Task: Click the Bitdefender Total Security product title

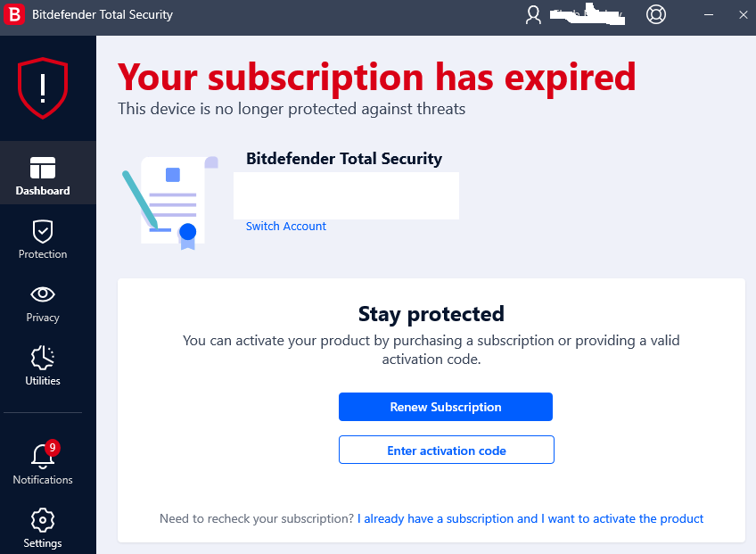Action: [344, 159]
